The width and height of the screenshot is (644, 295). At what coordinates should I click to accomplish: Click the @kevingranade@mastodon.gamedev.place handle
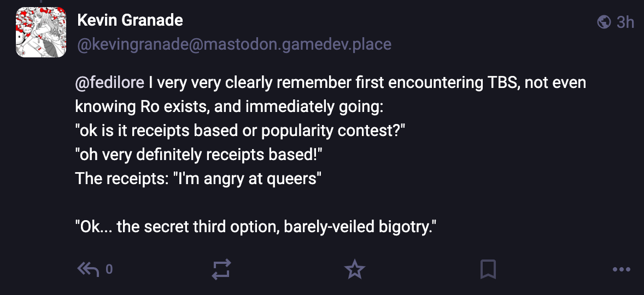234,44
